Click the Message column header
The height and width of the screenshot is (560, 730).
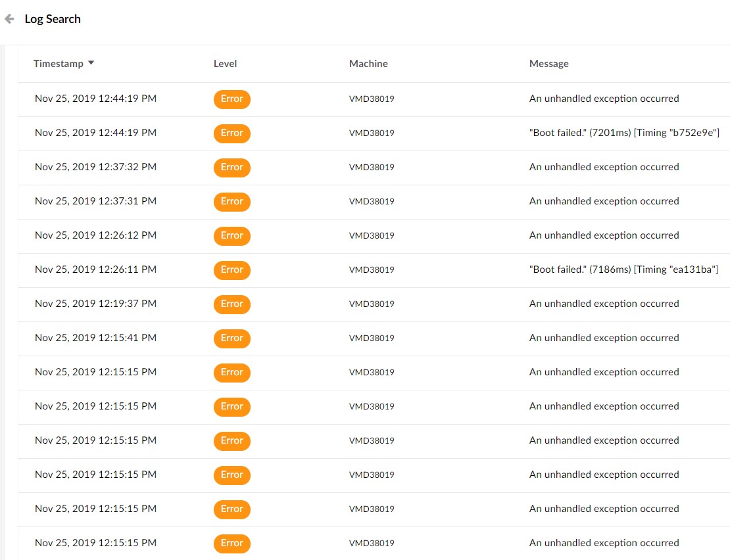548,64
